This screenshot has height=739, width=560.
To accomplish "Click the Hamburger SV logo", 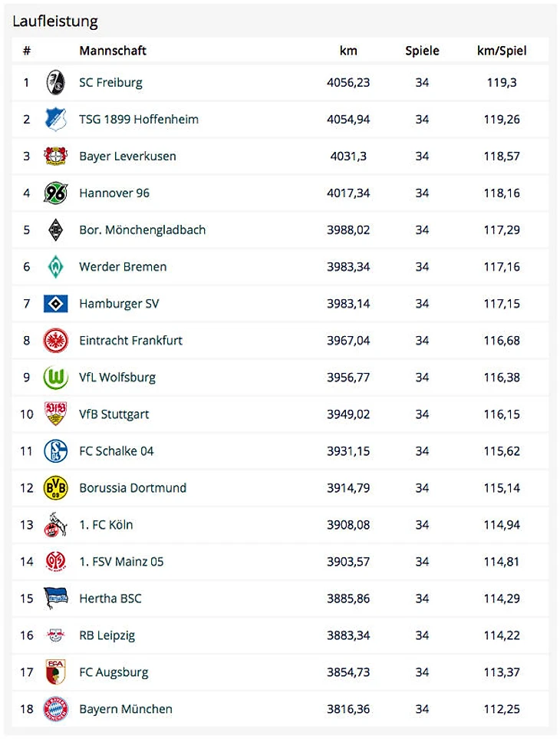I will (x=55, y=303).
